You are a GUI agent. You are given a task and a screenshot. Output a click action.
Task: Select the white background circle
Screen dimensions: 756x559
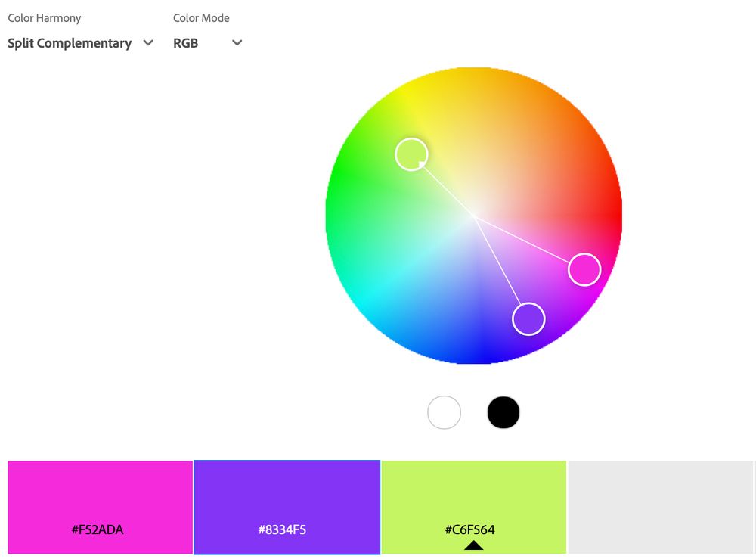445,411
